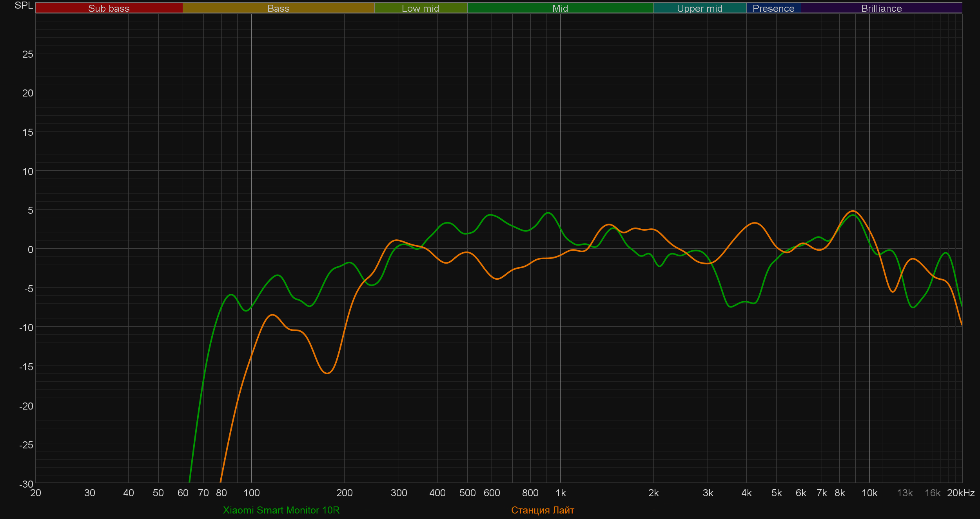Screen dimensions: 980x519
Task: Click the SPL axis label
Action: point(24,5)
